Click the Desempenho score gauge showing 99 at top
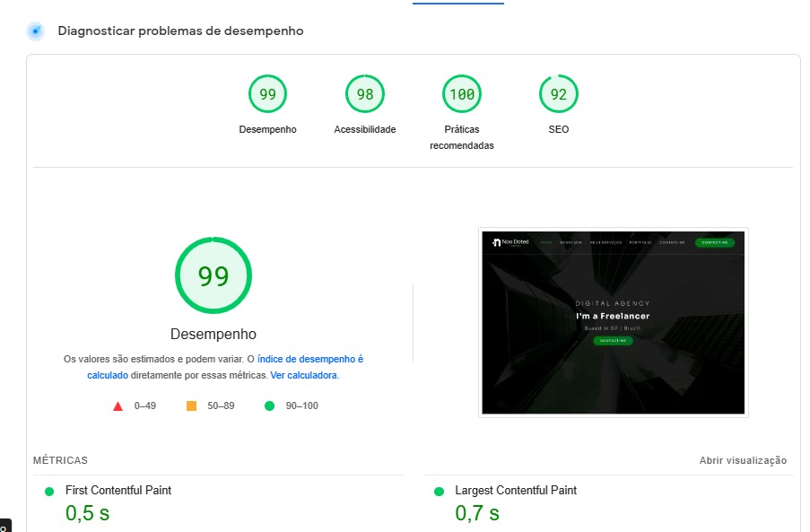The width and height of the screenshot is (810, 532). point(267,94)
